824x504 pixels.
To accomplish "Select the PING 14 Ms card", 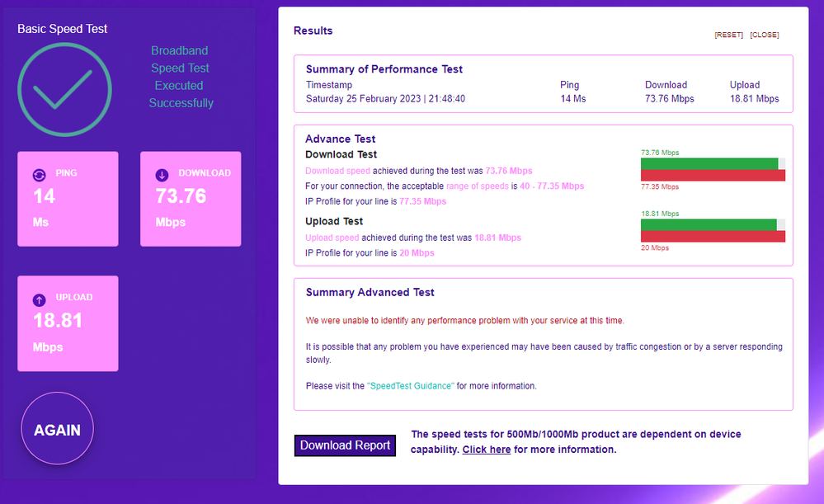I will tap(68, 199).
